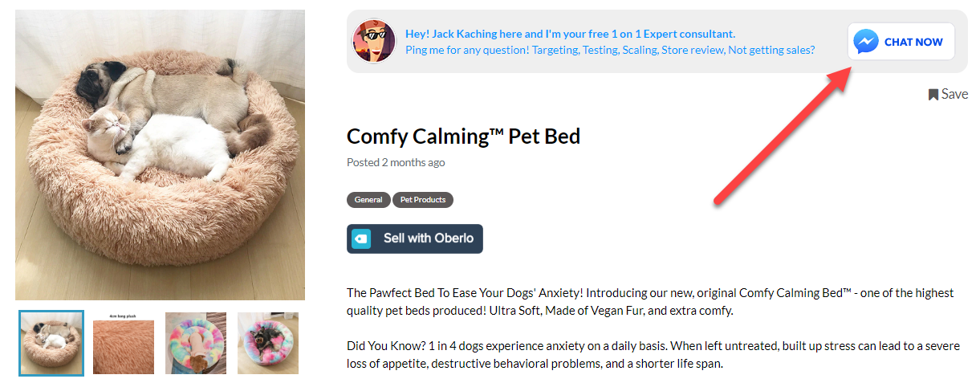Click the Sell with Oberlo button label

429,238
